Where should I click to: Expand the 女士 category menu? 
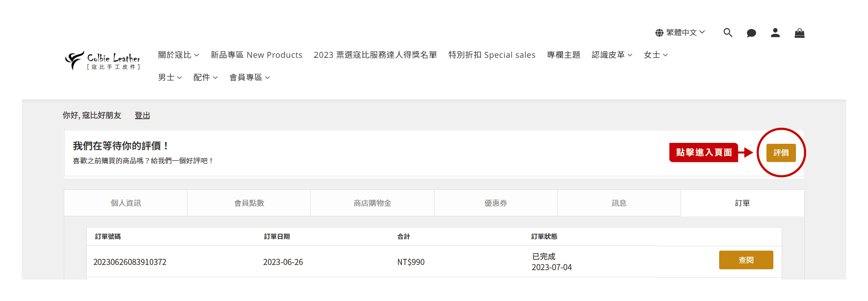655,55
